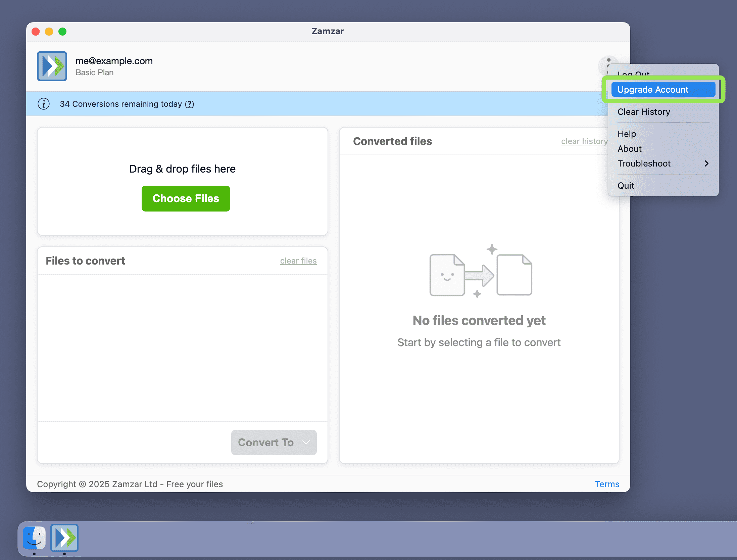Click the green fullscreen window button
The width and height of the screenshot is (737, 560).
(x=62, y=32)
